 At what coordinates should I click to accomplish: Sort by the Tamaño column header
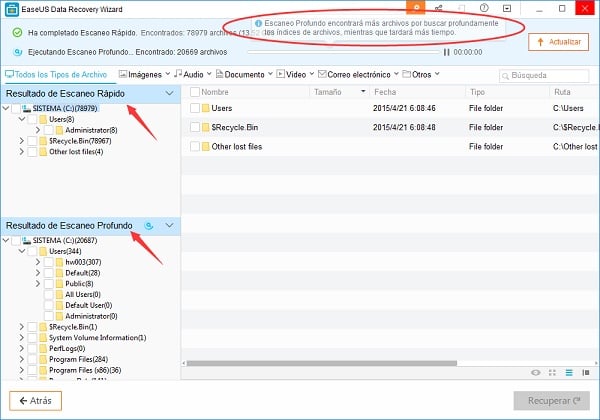[x=339, y=92]
